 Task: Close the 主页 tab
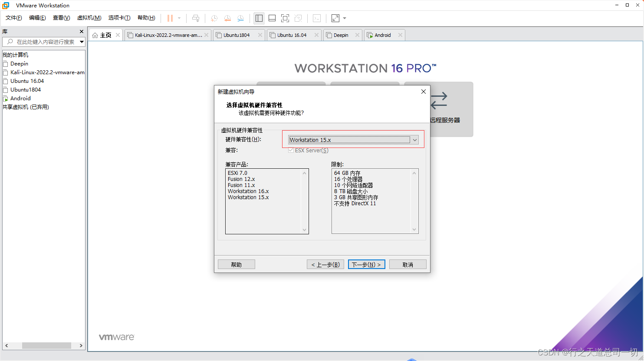pos(118,35)
